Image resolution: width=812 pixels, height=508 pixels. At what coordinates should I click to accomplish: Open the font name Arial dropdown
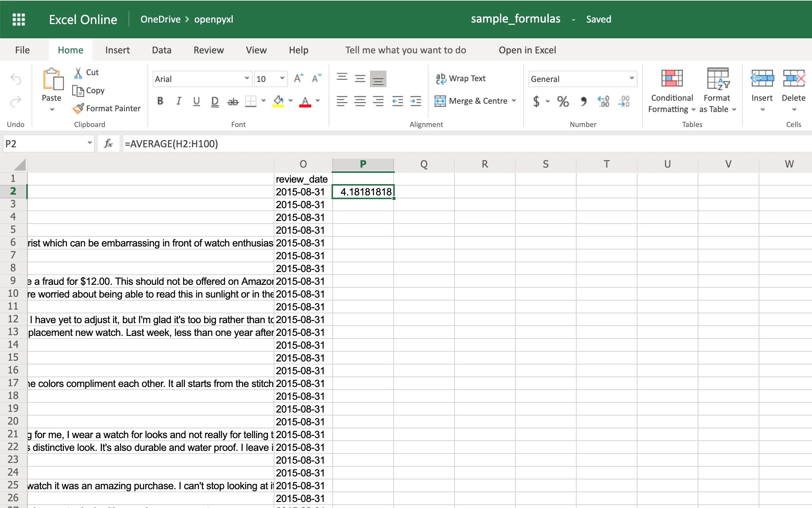247,79
